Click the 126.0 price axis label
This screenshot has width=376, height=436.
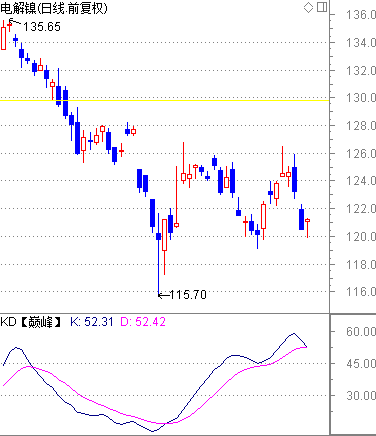pyautogui.click(x=361, y=154)
